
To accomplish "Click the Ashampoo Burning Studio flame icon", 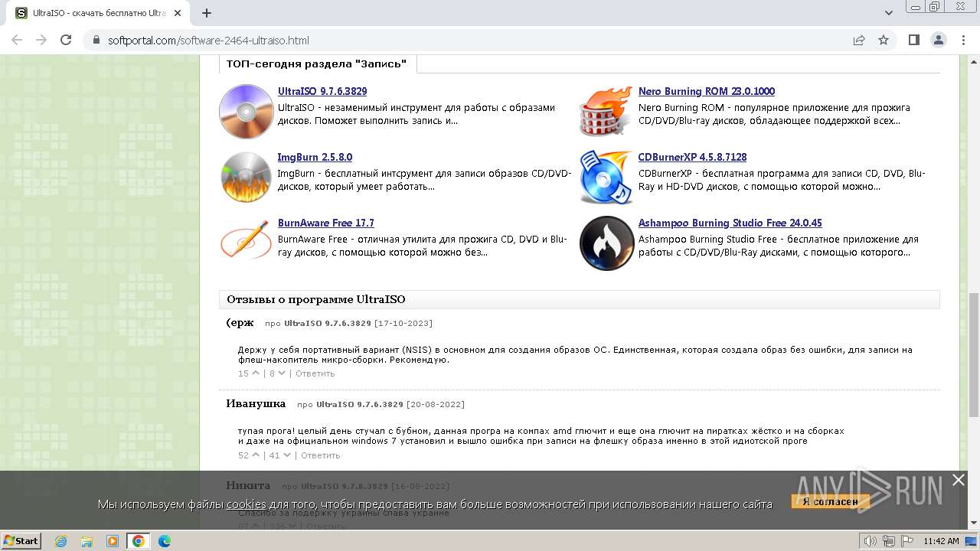I will point(606,243).
